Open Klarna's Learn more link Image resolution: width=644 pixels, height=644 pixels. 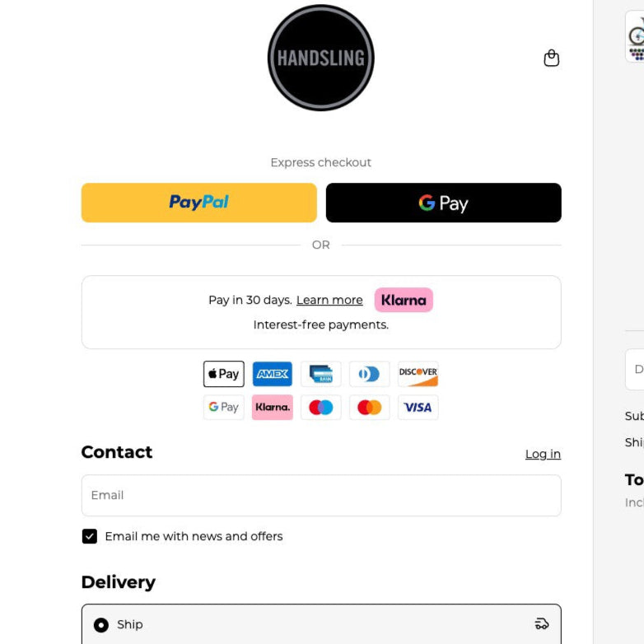click(x=329, y=300)
